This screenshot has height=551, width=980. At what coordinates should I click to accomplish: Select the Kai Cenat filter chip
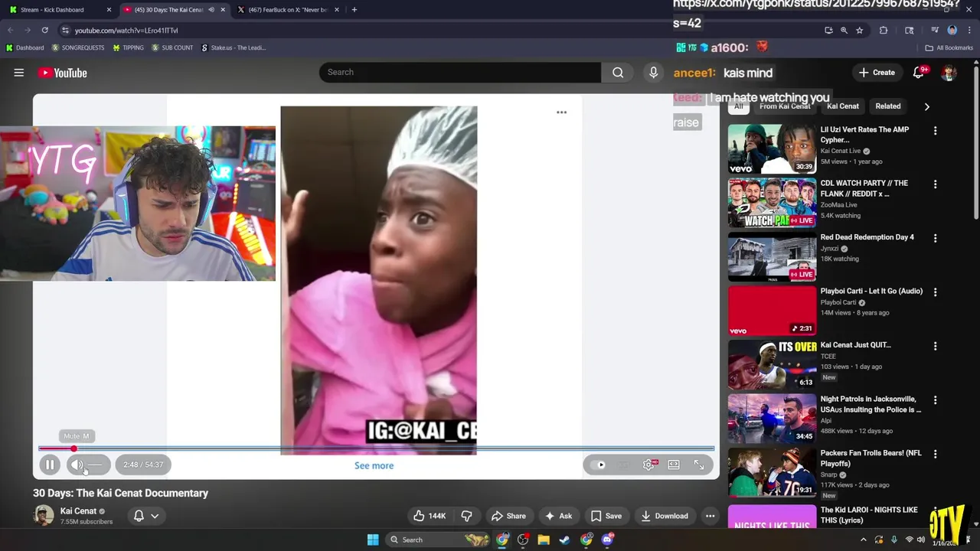843,106
